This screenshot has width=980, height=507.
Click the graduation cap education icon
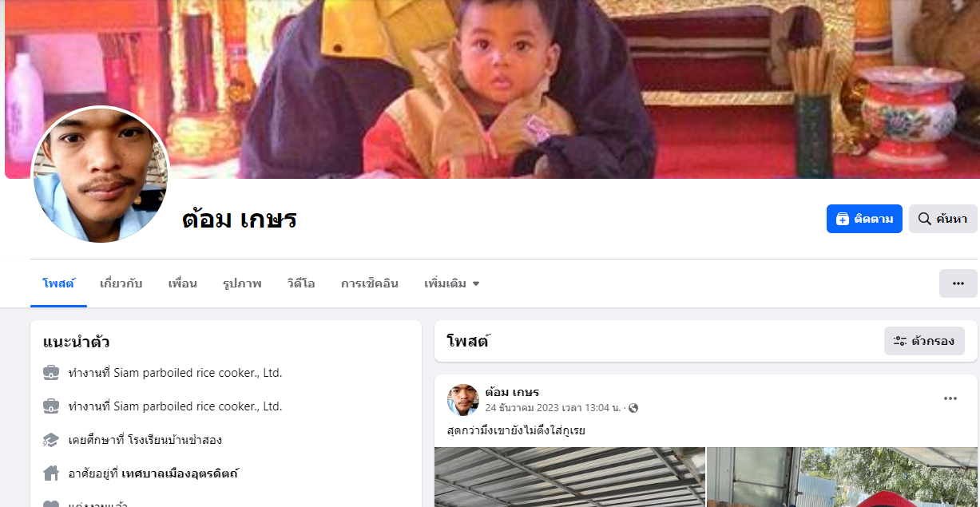point(51,440)
